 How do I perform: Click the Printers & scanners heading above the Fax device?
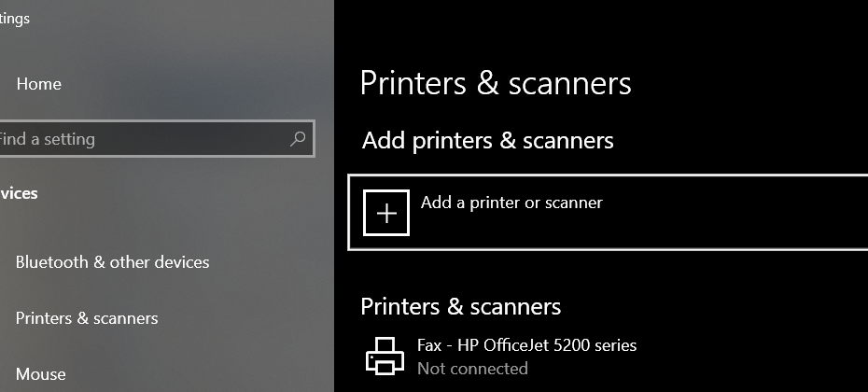pos(460,306)
